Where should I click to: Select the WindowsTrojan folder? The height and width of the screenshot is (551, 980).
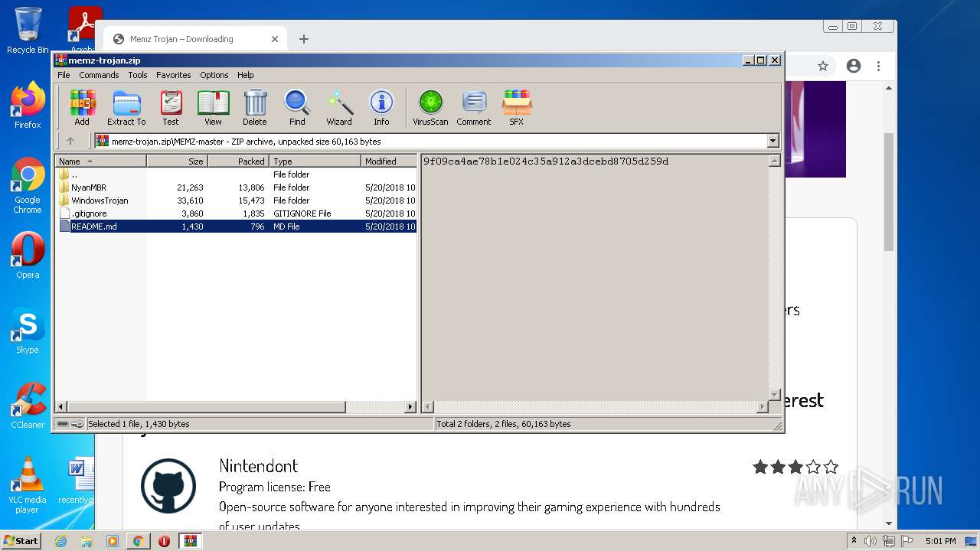[237, 201]
